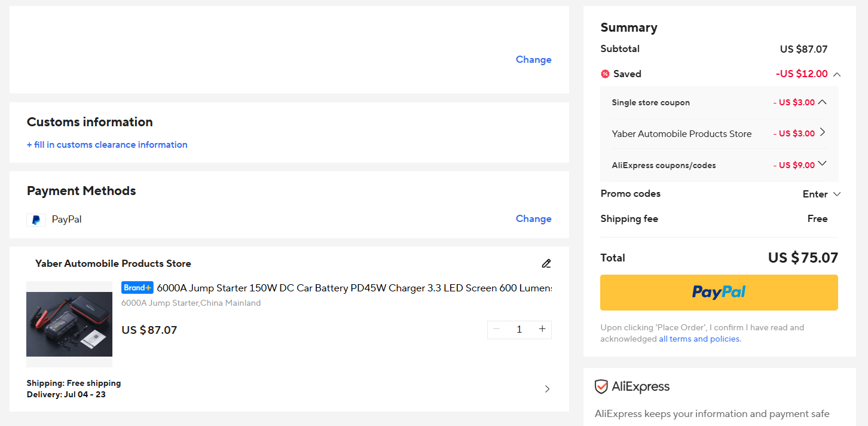Screen dimensions: 868x426
Task: Click the PayPal payment method label
Action: coord(67,220)
